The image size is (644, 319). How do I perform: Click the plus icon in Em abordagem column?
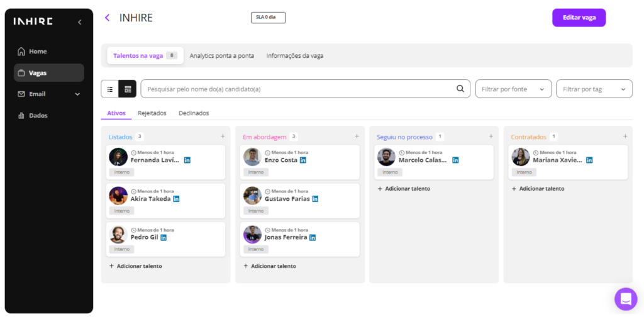(x=357, y=136)
